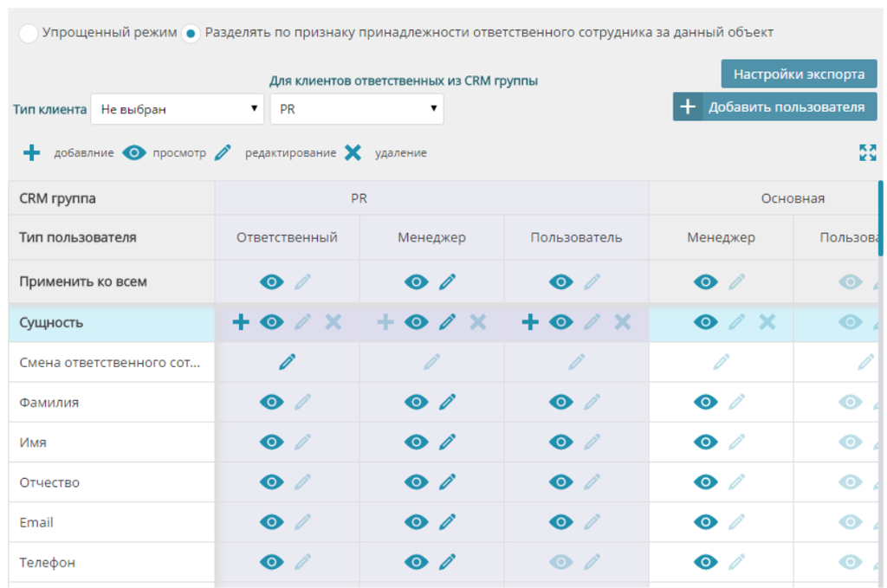887x588 pixels.
Task: Select the Упрощенный режим radio button
Action: [x=29, y=33]
